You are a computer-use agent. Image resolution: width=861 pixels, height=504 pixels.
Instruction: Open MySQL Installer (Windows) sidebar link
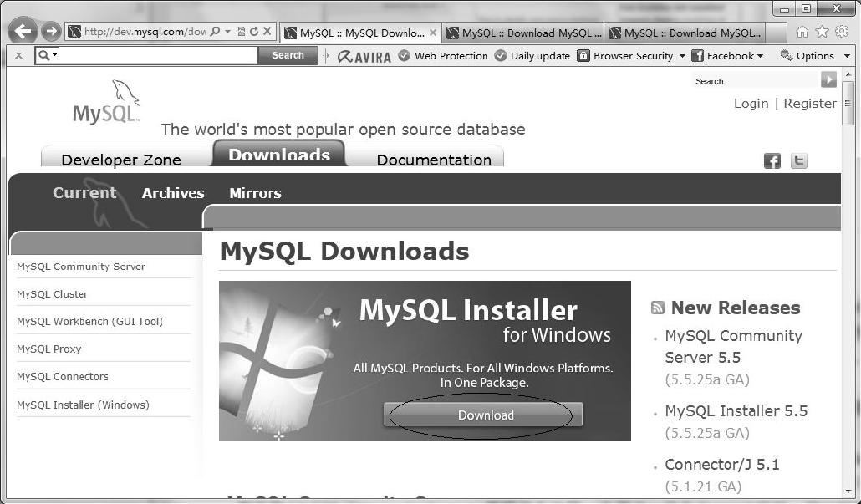click(83, 405)
